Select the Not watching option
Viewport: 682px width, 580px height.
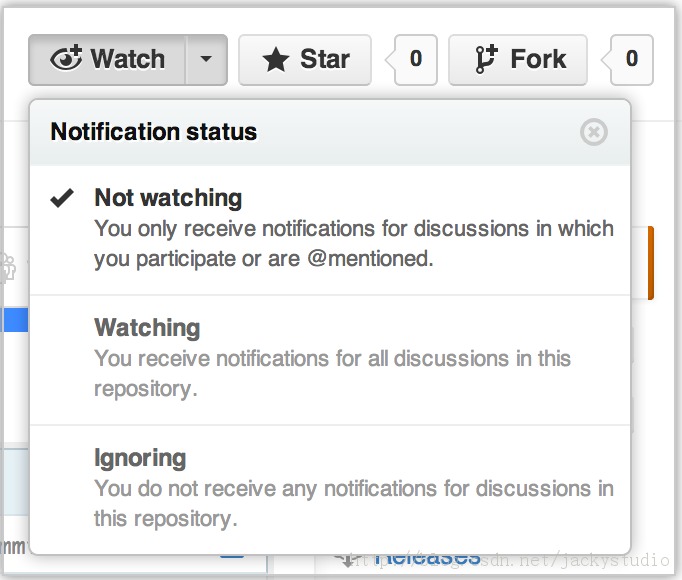tap(168, 198)
